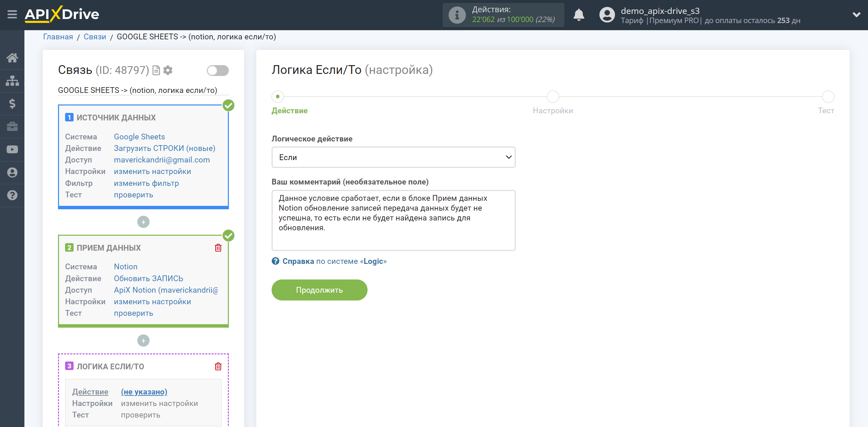
Task: Click the help icon beside Справка
Action: [x=275, y=261]
